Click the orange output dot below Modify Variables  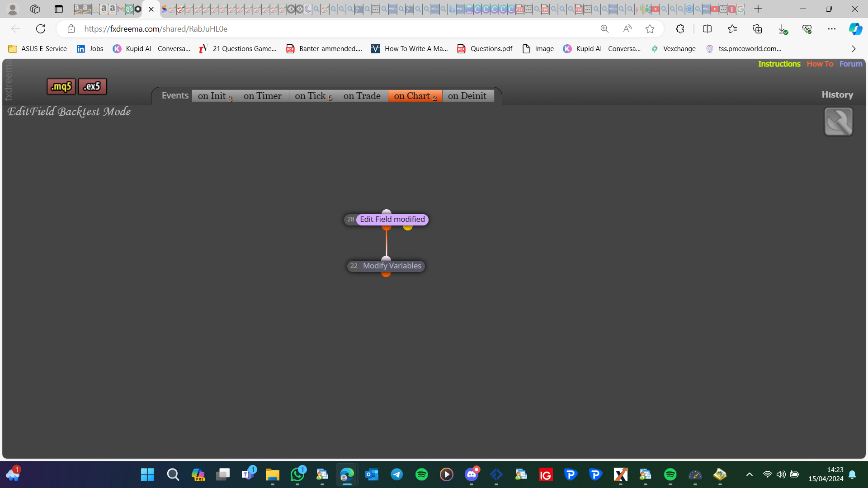(x=386, y=273)
